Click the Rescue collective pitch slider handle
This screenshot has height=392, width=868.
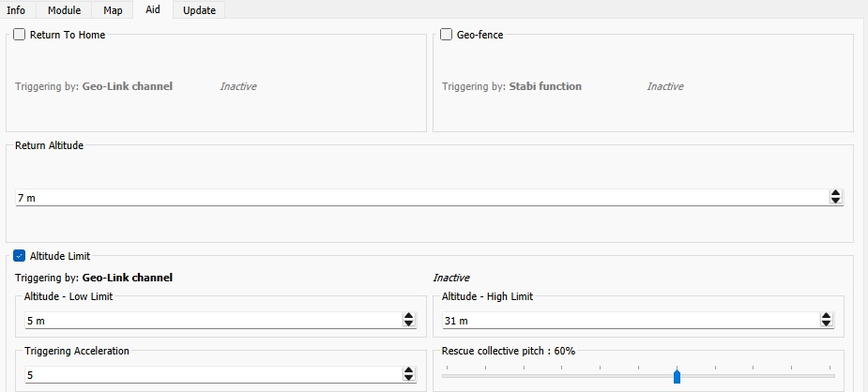[x=677, y=376]
